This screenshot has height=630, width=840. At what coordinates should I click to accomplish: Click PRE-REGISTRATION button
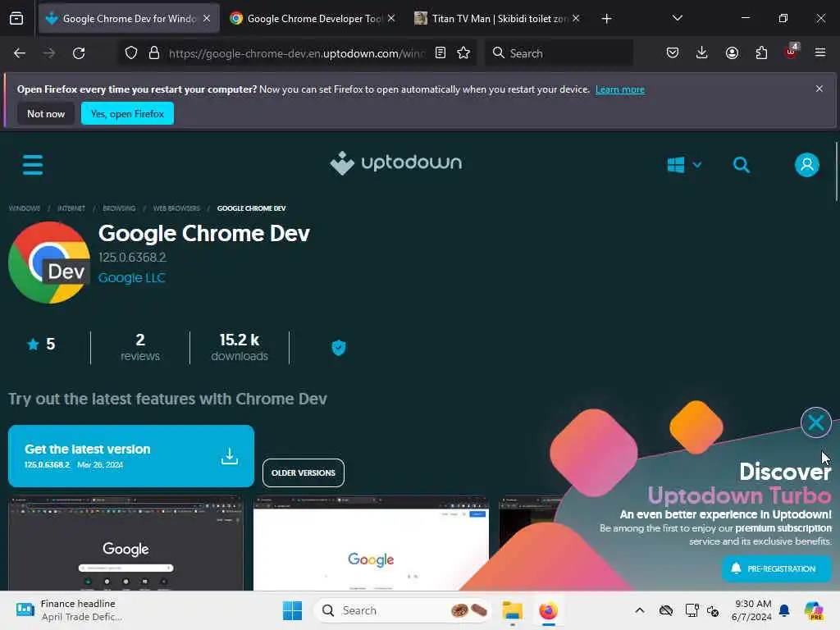coord(776,569)
